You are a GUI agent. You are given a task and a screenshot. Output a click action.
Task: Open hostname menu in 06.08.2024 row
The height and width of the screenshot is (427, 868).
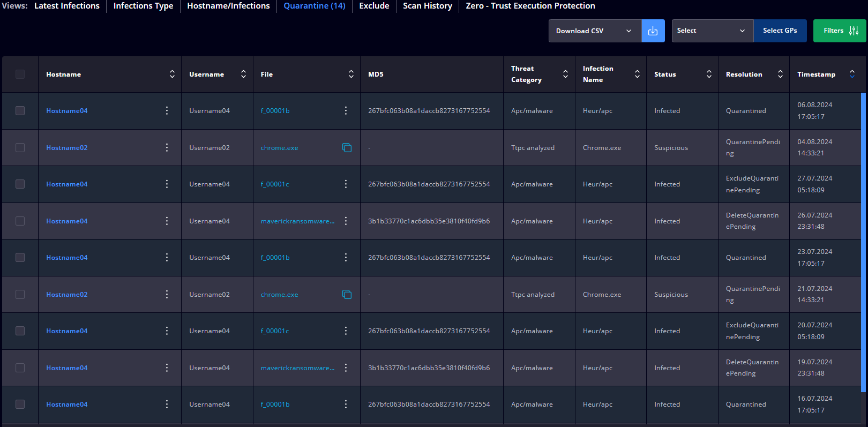tap(167, 110)
